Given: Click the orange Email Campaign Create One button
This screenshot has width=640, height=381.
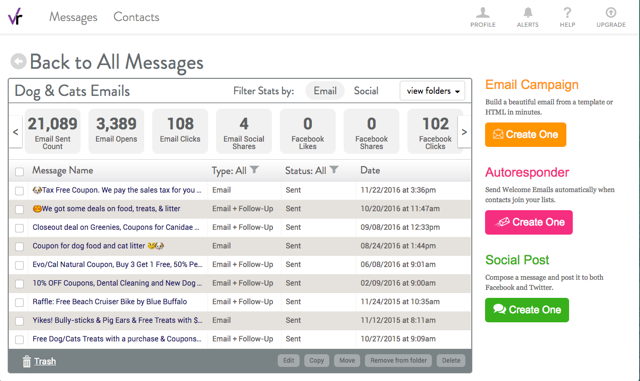Looking at the screenshot, I should pyautogui.click(x=525, y=134).
